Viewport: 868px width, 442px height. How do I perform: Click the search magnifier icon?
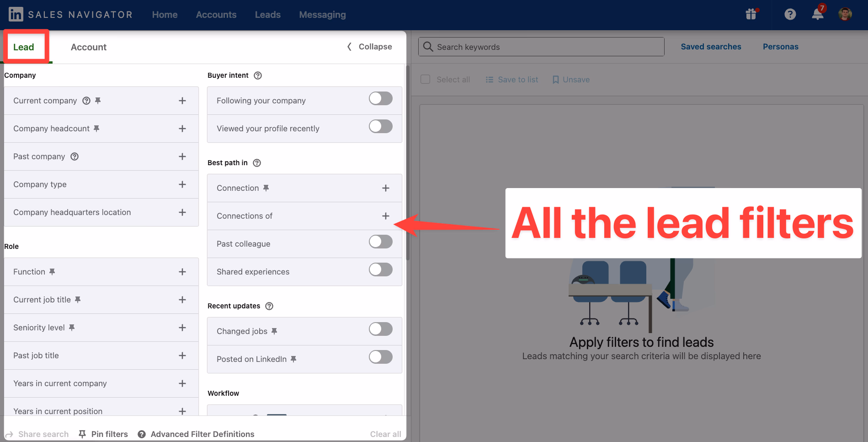[428, 47]
